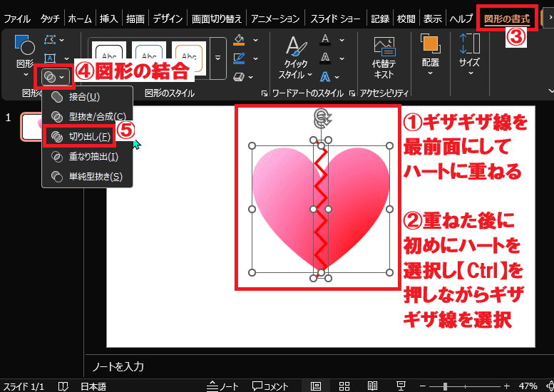Viewport: 554px width, 392px height.
Task: Switch to slide sorter view
Action: pyautogui.click(x=344, y=386)
